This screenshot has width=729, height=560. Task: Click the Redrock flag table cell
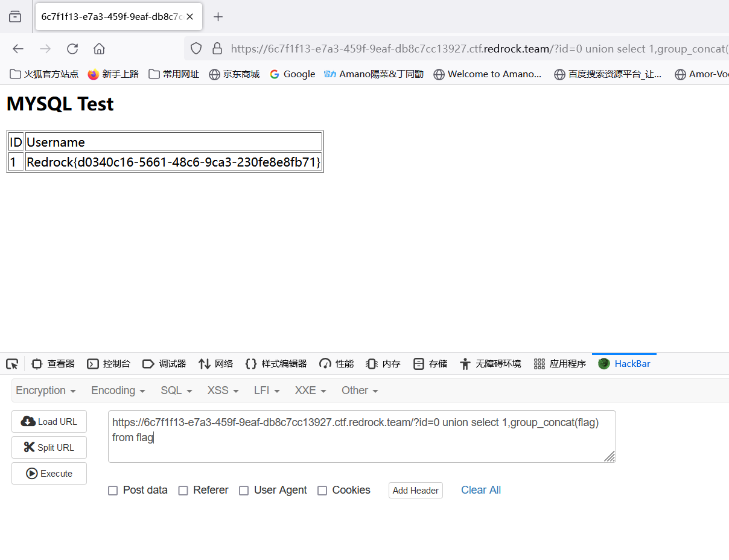click(173, 162)
